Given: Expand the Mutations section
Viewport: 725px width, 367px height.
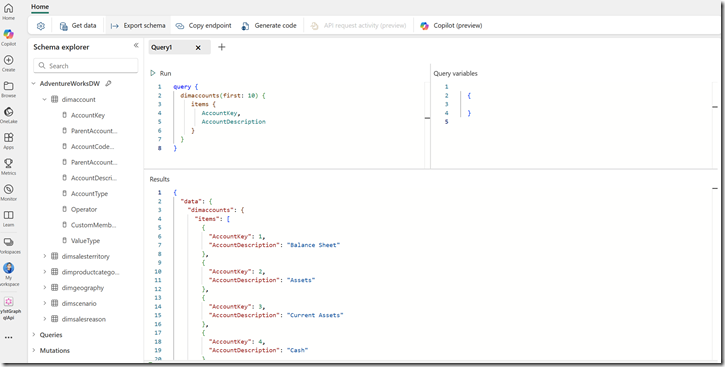Looking at the screenshot, I should tap(34, 350).
